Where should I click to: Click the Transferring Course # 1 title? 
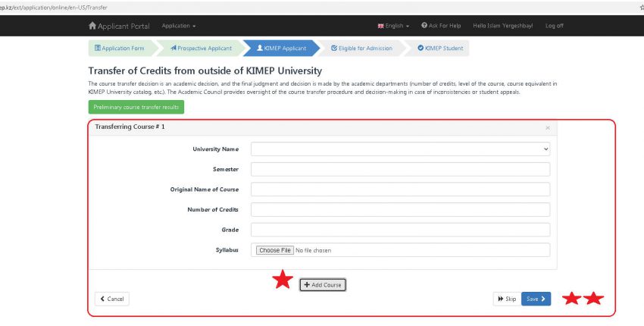coord(130,127)
